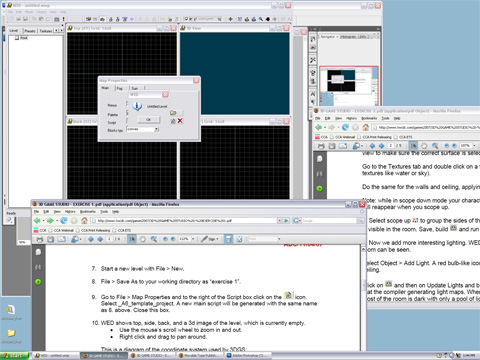The image size is (480, 360).
Task: Go forward in the Exercise 1 Firefox window
Action: 50,220
